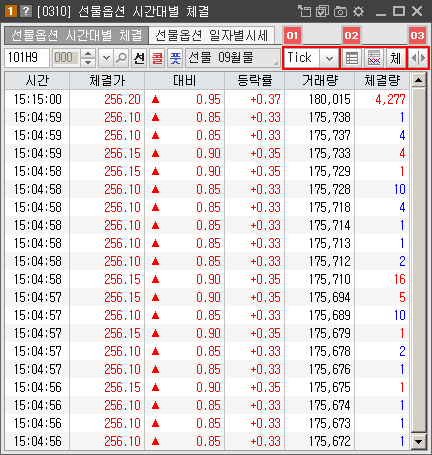This screenshot has height=455, width=432.
Task: Click the help question mark icon
Action: click(x=26, y=11)
